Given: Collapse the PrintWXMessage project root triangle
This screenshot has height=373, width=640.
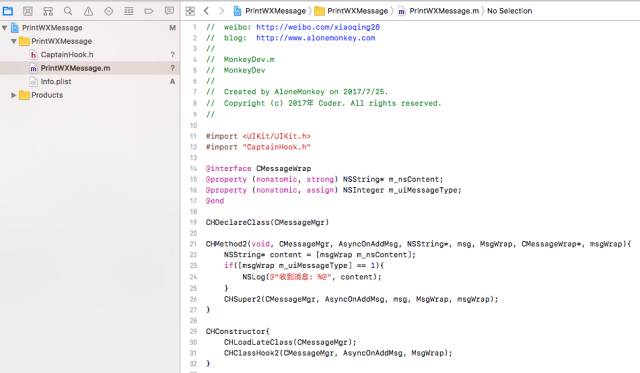Looking at the screenshot, I should [4, 28].
